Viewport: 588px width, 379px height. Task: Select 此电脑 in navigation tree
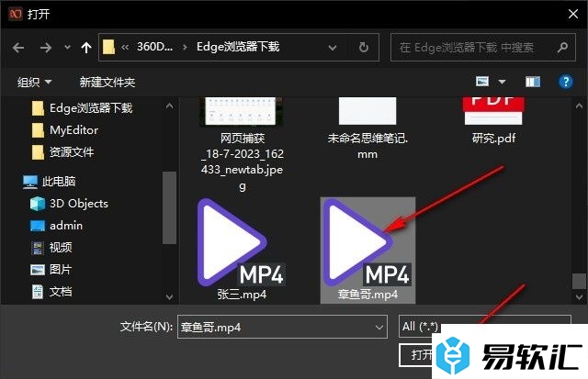click(49, 182)
